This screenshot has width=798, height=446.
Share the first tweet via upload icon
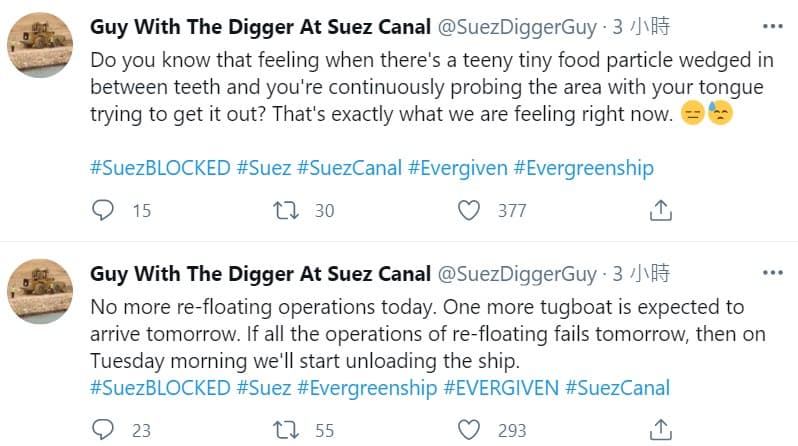pyautogui.click(x=661, y=210)
